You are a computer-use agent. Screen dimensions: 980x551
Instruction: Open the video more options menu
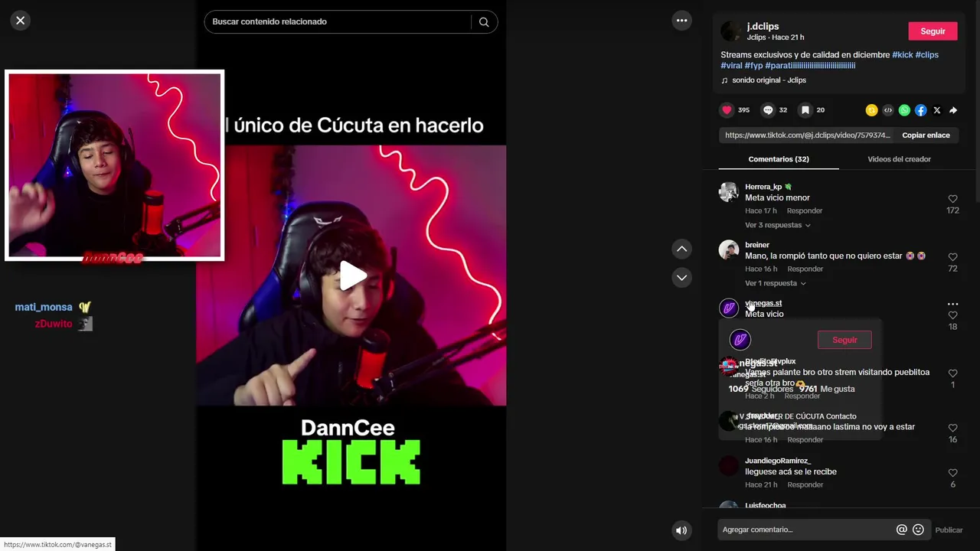point(681,21)
